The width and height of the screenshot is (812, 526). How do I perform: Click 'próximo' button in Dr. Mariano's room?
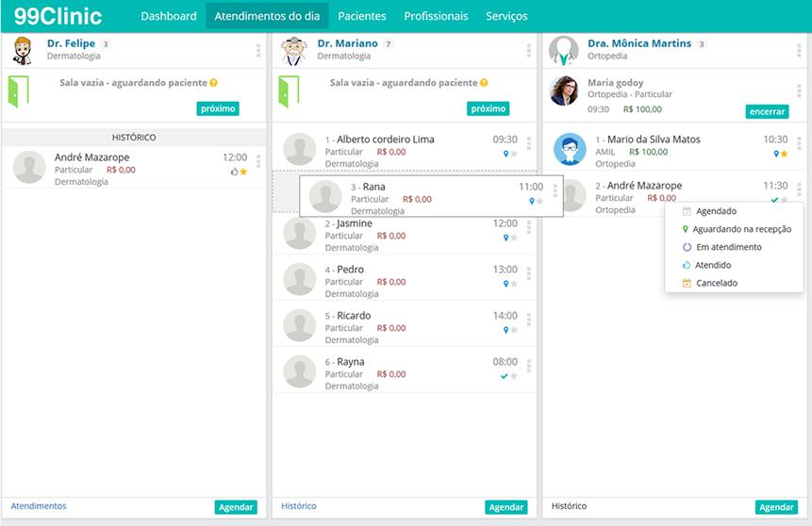coord(488,108)
